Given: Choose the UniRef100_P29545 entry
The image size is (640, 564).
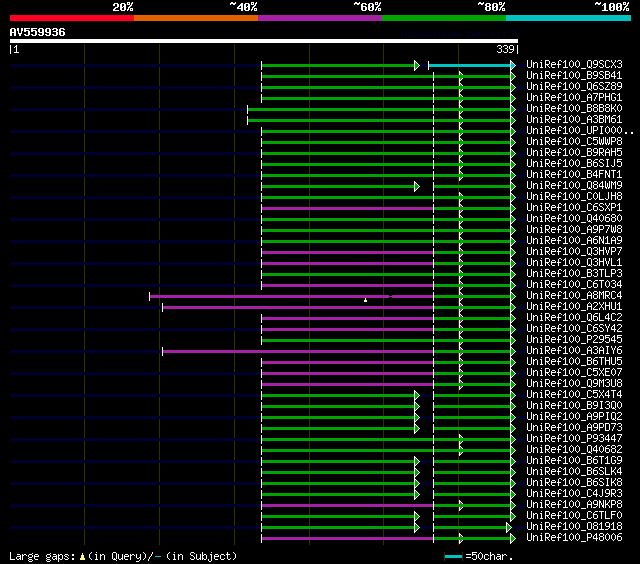Looking at the screenshot, I should [574, 340].
